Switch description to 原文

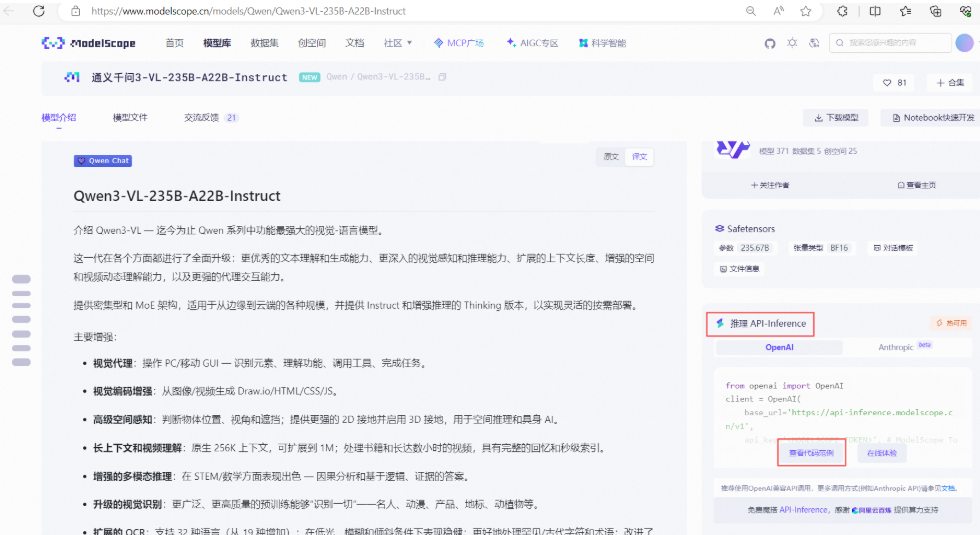pos(611,157)
